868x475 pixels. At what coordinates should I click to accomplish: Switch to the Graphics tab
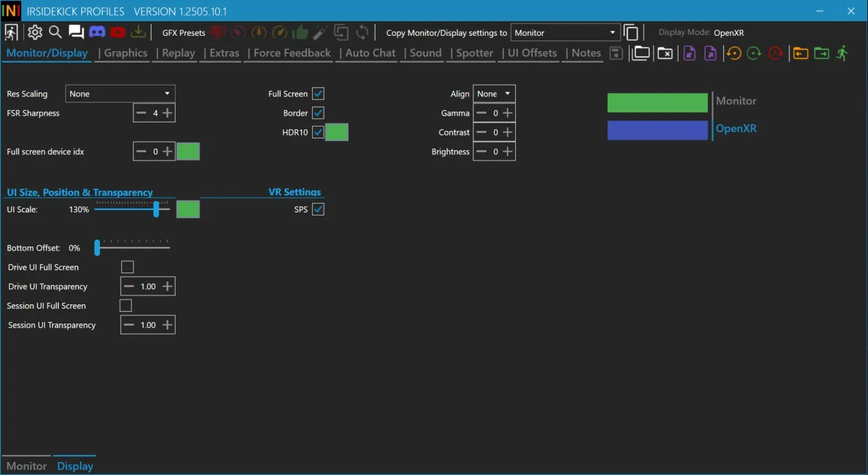[125, 53]
